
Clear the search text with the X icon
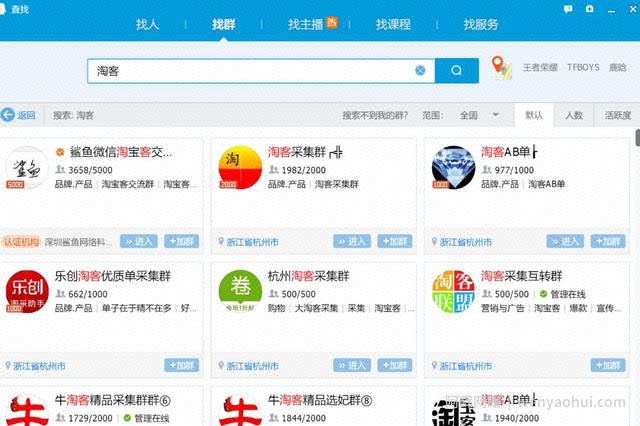420,71
